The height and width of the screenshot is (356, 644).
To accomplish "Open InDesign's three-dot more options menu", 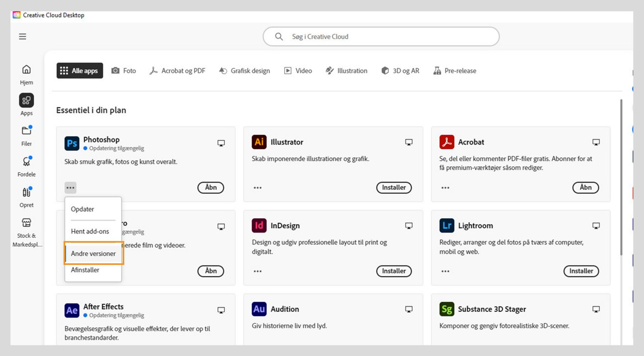I will [x=258, y=271].
